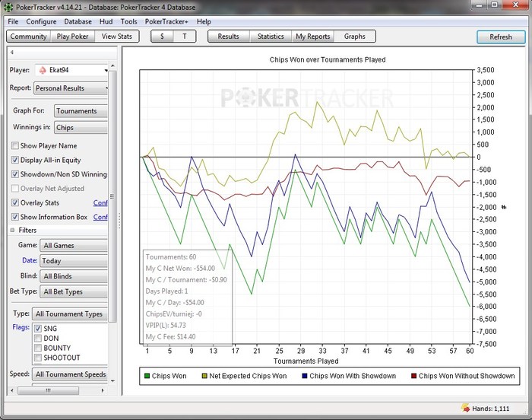Switch to the Graphs tab
Image resolution: width=532 pixels, height=420 pixels.
pos(355,37)
